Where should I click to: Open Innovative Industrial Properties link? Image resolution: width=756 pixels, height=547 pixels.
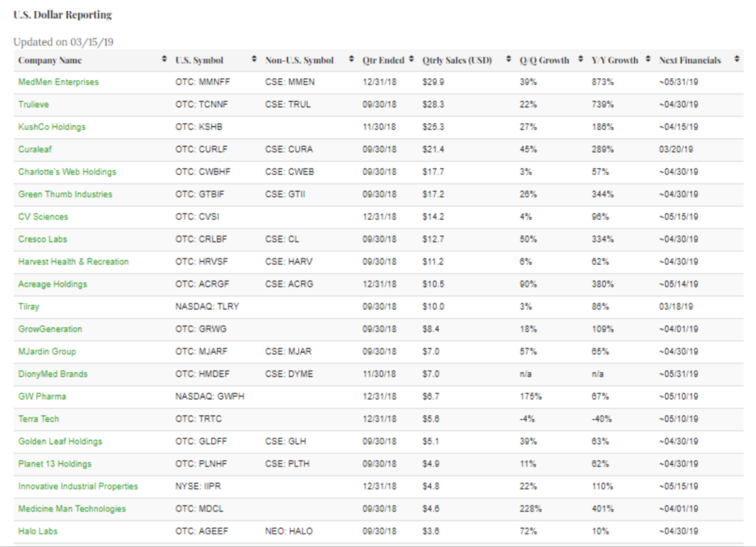pyautogui.click(x=78, y=486)
